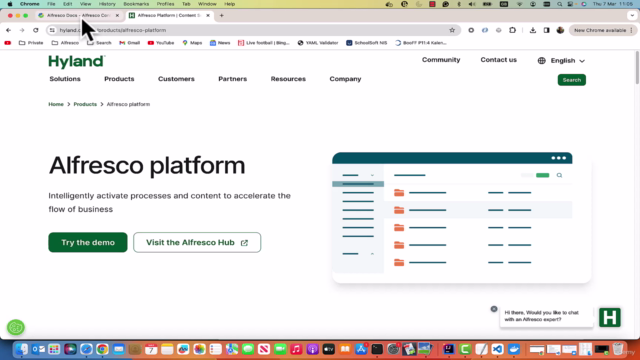This screenshot has height=360, width=640.
Task: Expand the tab search chevron in Chrome
Action: pyautogui.click(x=632, y=16)
